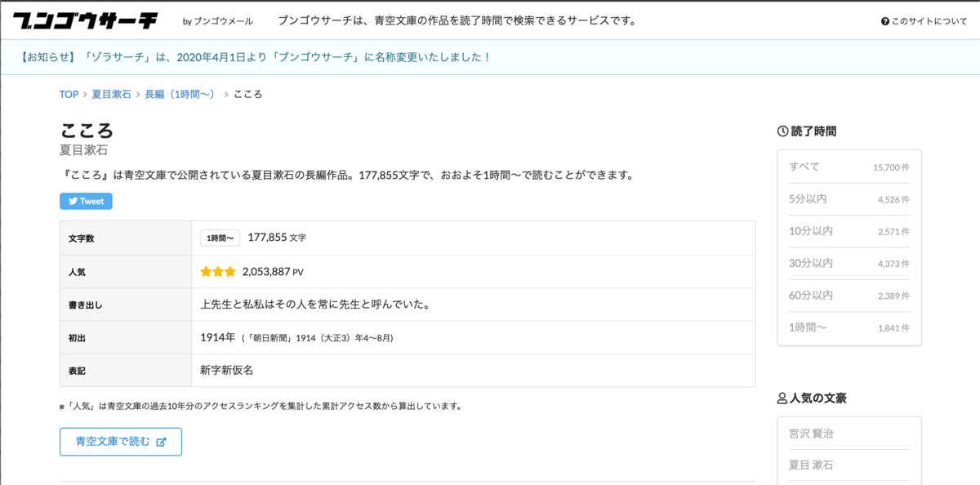Click the 2,571 件 count for 10分以内
The height and width of the screenshot is (485, 980).
coord(893,231)
